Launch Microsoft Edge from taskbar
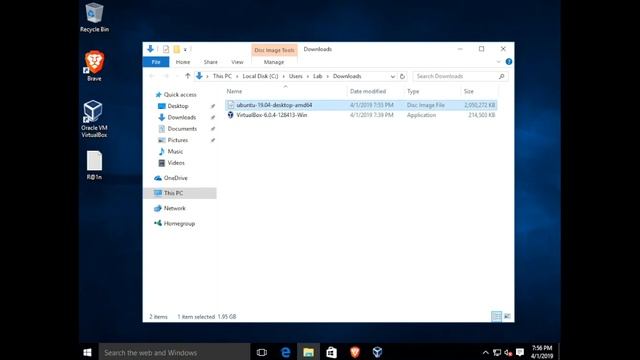The image size is (640, 360). tap(285, 352)
